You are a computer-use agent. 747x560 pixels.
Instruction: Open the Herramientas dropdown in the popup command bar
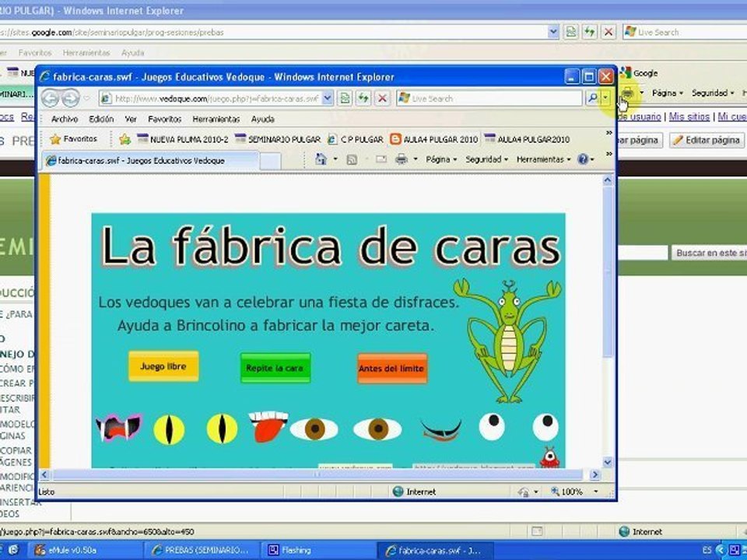pyautogui.click(x=543, y=159)
